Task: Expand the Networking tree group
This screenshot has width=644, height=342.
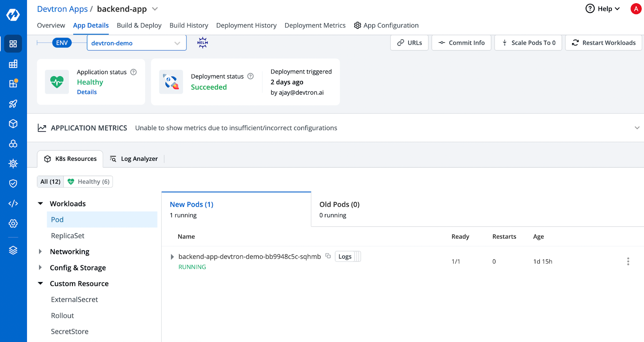Action: point(40,251)
